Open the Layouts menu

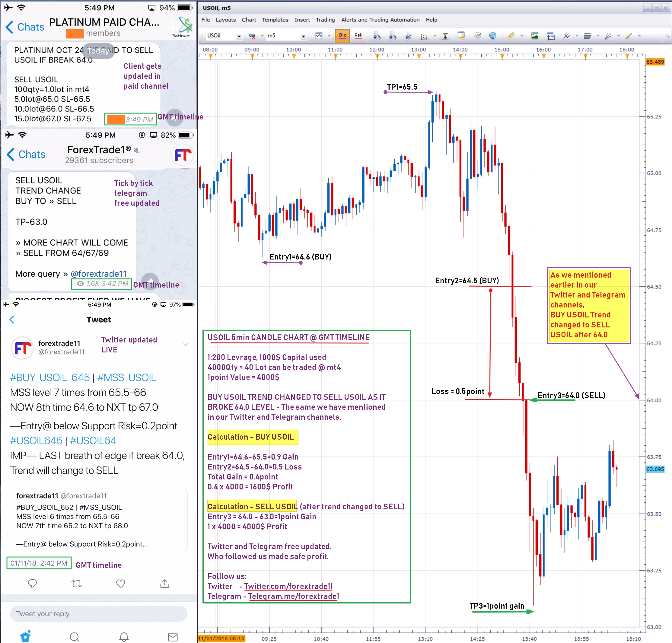tap(225, 20)
